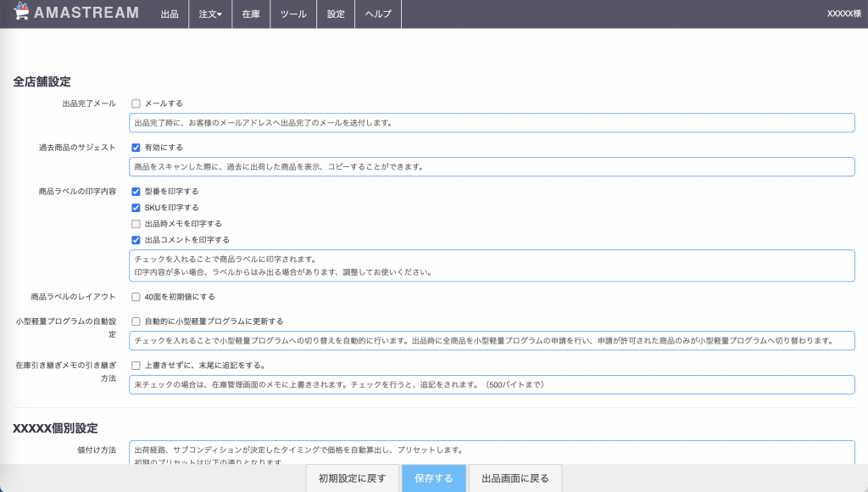
Task: Click the blue 保存する button
Action: tap(433, 478)
